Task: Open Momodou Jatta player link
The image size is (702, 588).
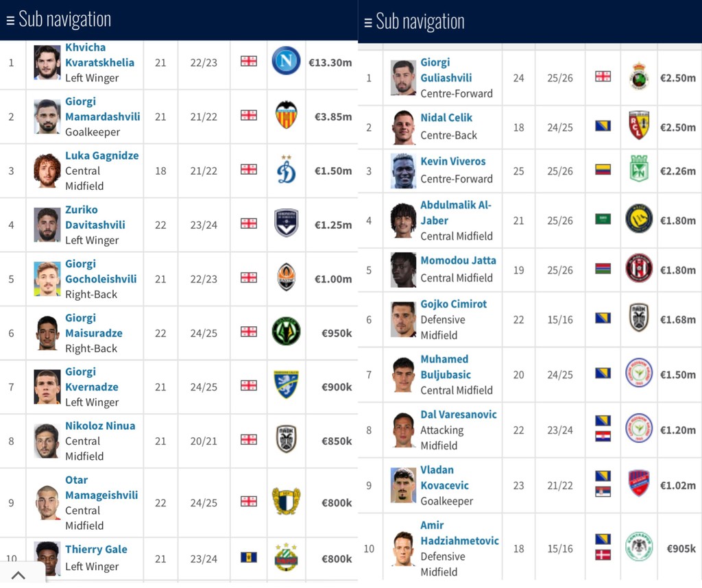Action: click(x=458, y=260)
